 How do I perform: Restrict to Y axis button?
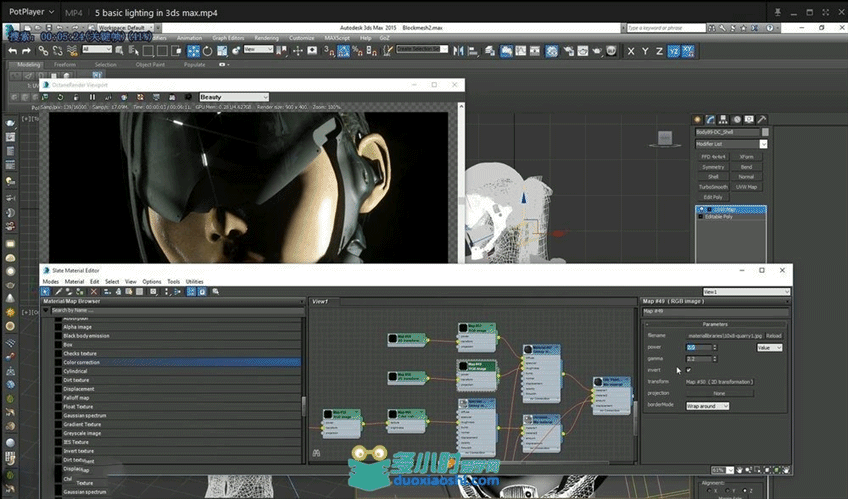click(645, 51)
